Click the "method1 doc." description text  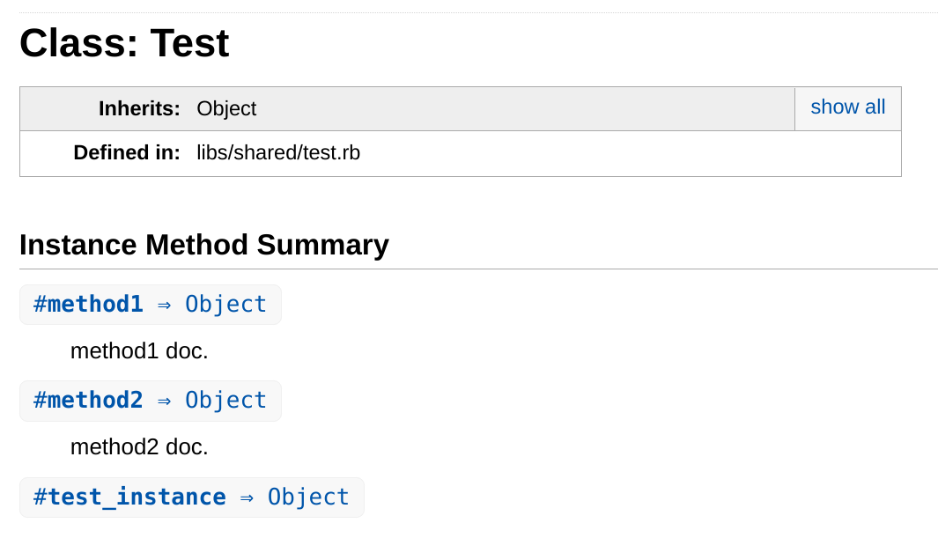139,351
